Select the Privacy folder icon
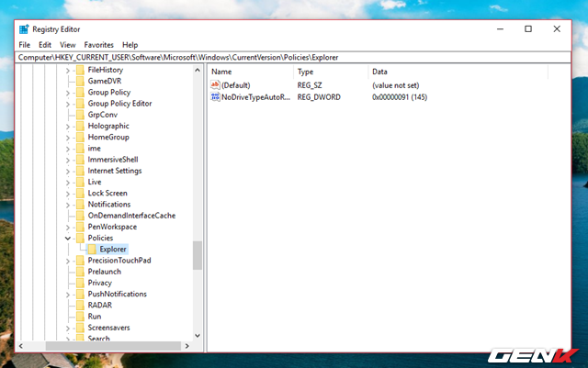 [80, 284]
